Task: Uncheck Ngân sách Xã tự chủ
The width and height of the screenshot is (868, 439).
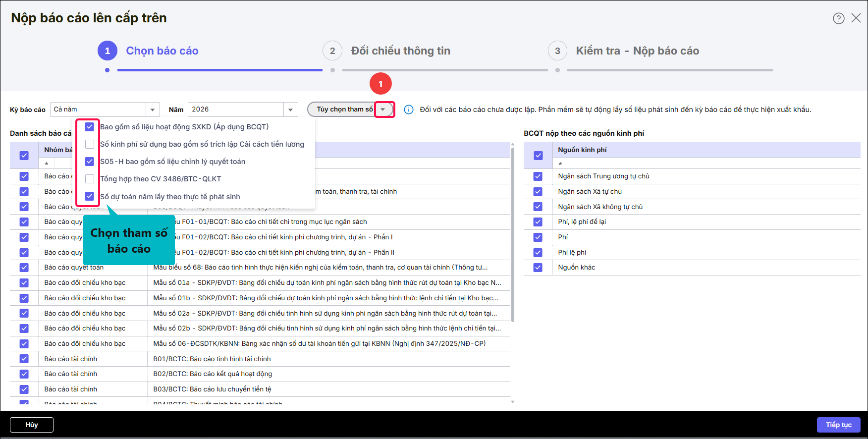Action: [539, 192]
